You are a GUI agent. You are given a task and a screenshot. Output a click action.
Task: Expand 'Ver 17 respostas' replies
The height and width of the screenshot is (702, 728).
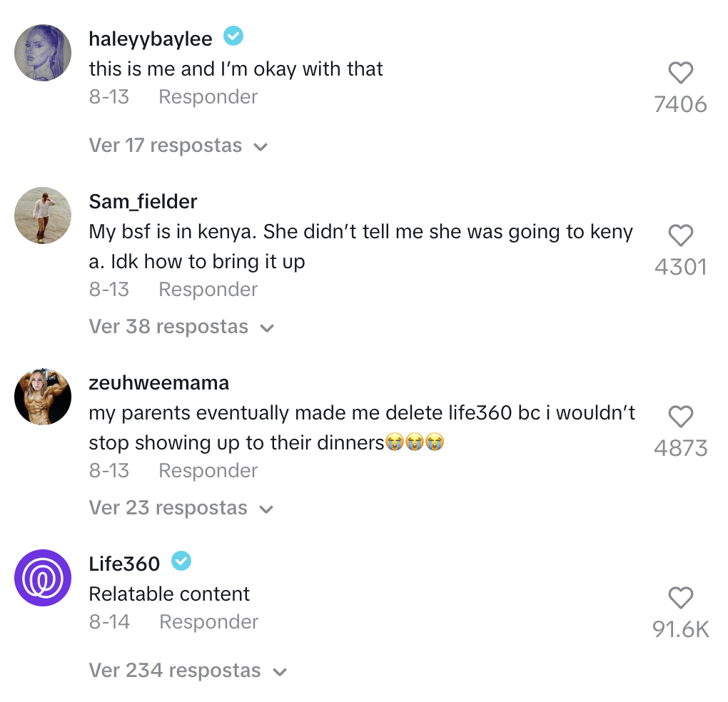point(178,146)
